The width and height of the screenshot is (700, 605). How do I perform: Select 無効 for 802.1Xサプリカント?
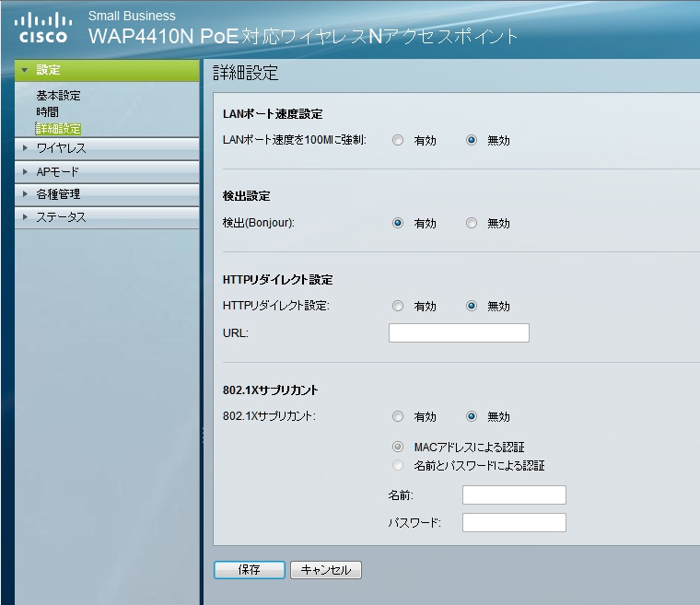click(x=471, y=416)
